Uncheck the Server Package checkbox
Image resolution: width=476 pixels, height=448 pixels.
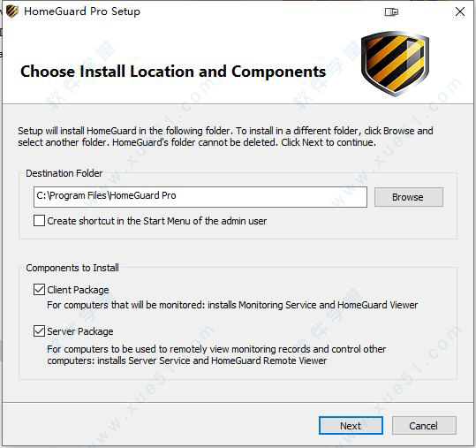39,330
